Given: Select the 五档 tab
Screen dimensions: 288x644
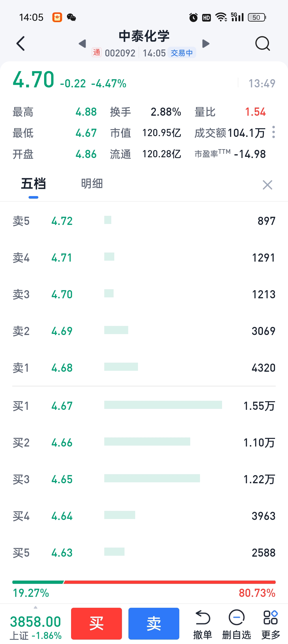Looking at the screenshot, I should click(33, 184).
